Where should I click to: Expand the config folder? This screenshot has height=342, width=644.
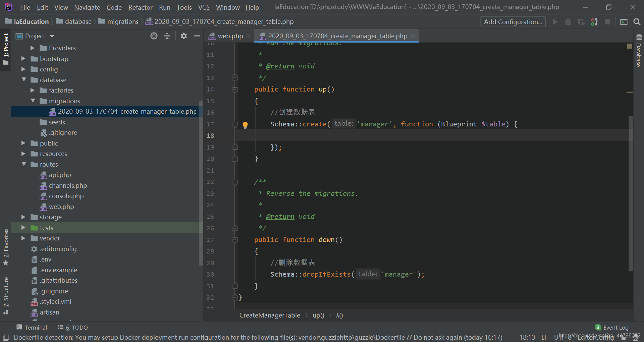[23, 69]
